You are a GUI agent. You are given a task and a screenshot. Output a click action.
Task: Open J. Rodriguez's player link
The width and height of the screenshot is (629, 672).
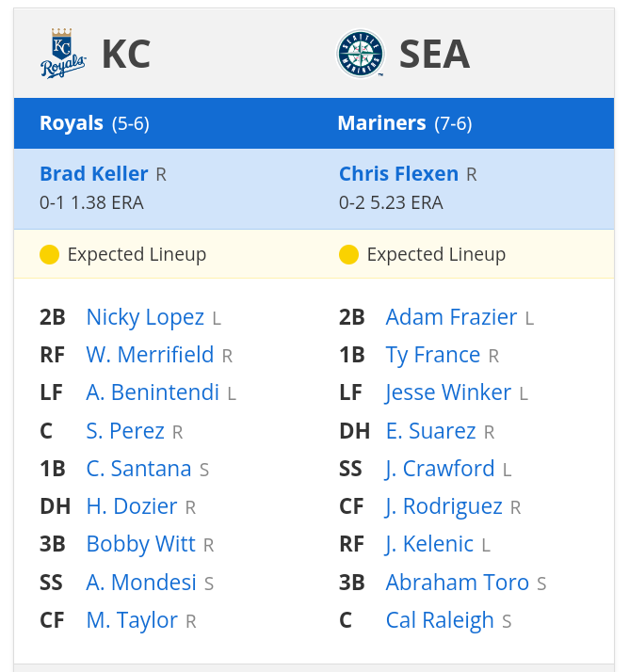(x=444, y=506)
